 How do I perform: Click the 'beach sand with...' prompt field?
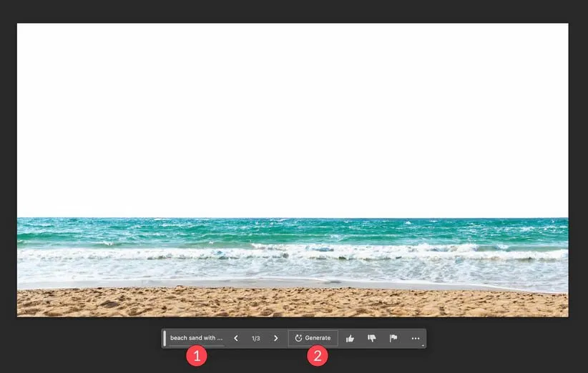tap(196, 338)
